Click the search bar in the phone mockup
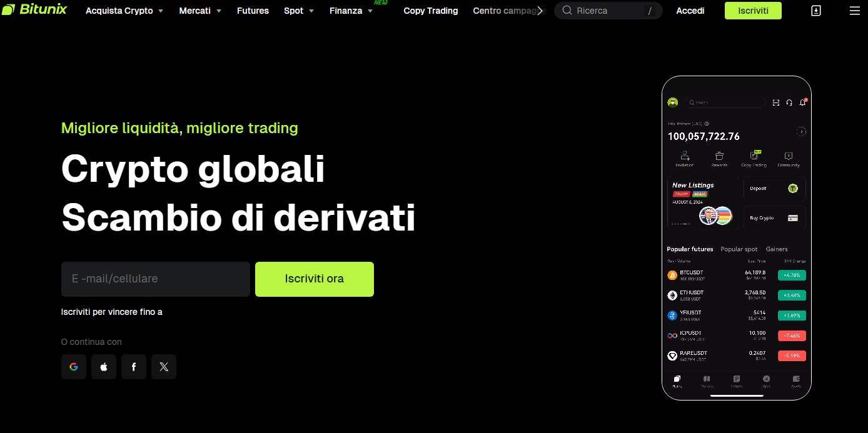Screen dimensions: 868x433 pos(725,102)
